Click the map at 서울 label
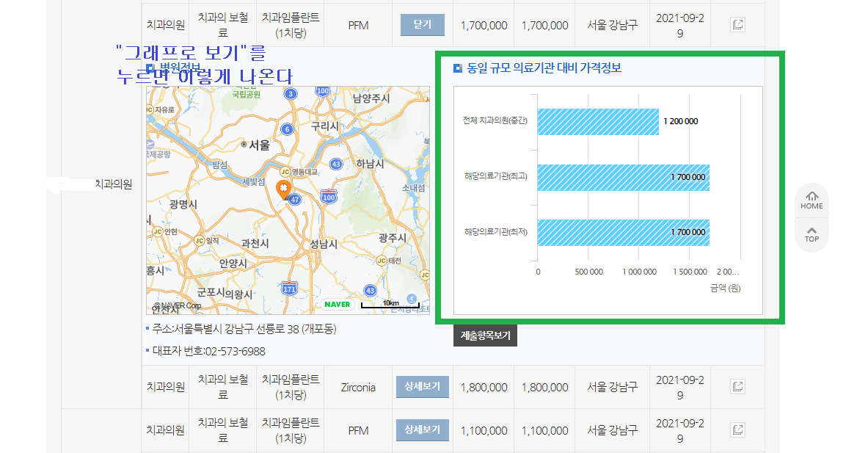Viewport: 868px width, 453px height. click(258, 145)
